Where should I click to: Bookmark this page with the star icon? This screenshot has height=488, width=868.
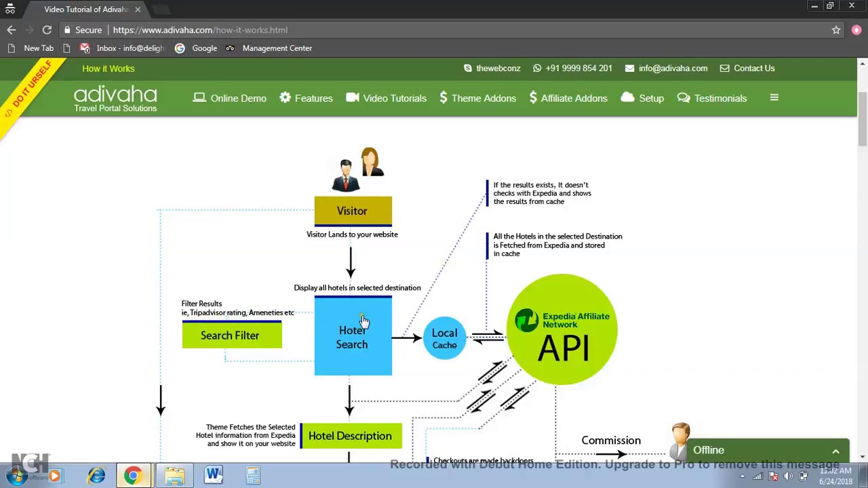836,30
